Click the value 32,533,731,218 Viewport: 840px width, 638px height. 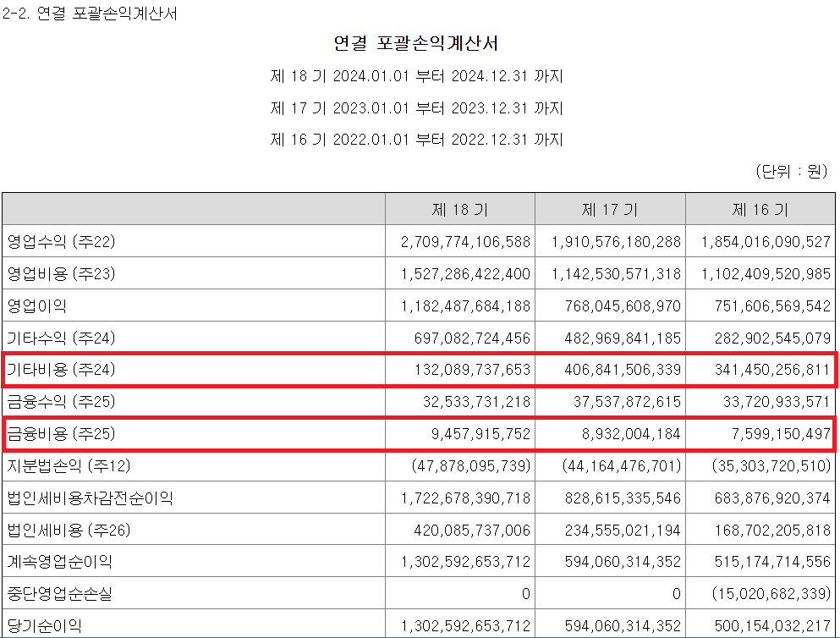[x=476, y=402]
